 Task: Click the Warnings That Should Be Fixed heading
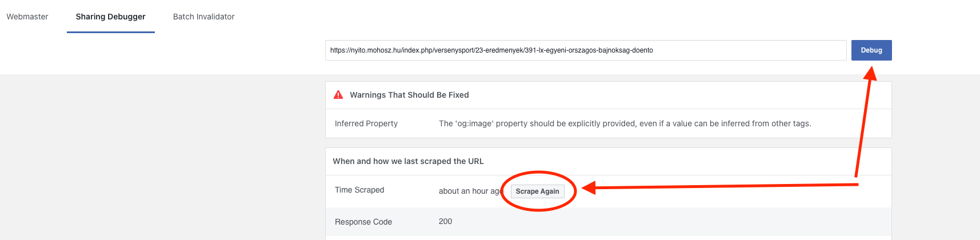coord(409,95)
